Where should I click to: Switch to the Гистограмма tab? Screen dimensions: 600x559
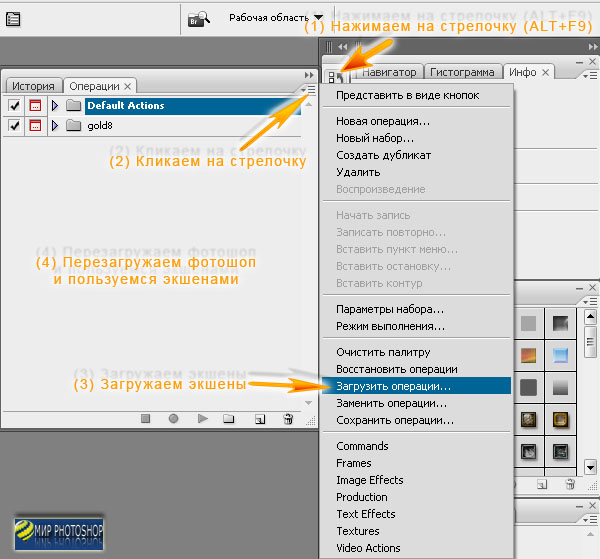462,72
